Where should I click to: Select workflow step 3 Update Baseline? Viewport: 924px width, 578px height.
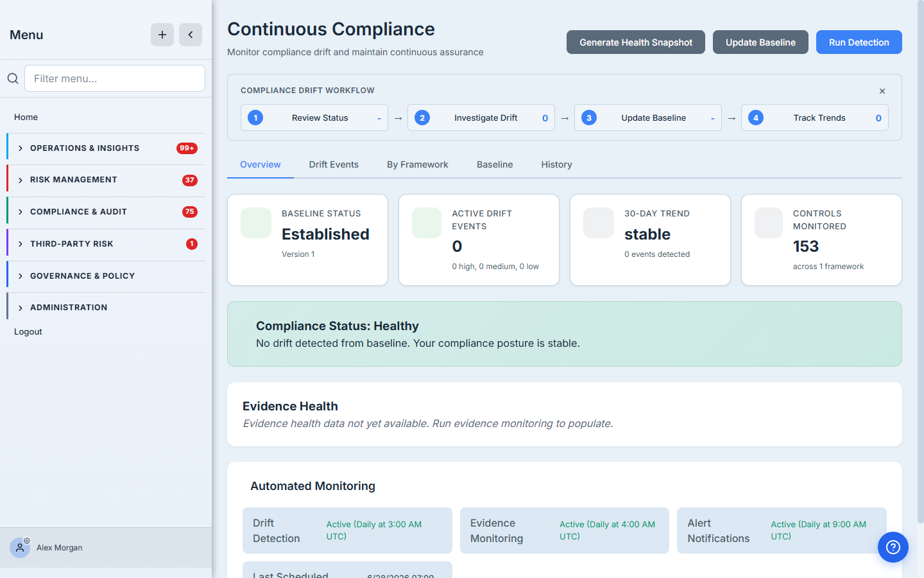point(648,118)
